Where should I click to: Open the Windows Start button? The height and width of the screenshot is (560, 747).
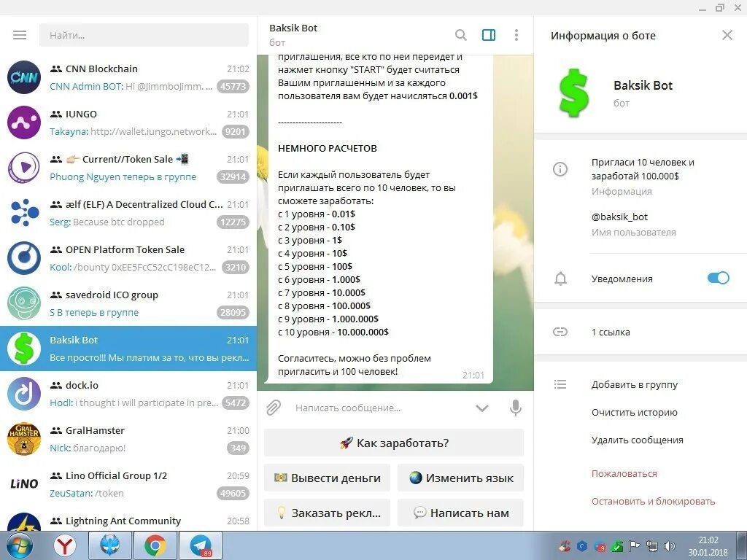(18, 545)
